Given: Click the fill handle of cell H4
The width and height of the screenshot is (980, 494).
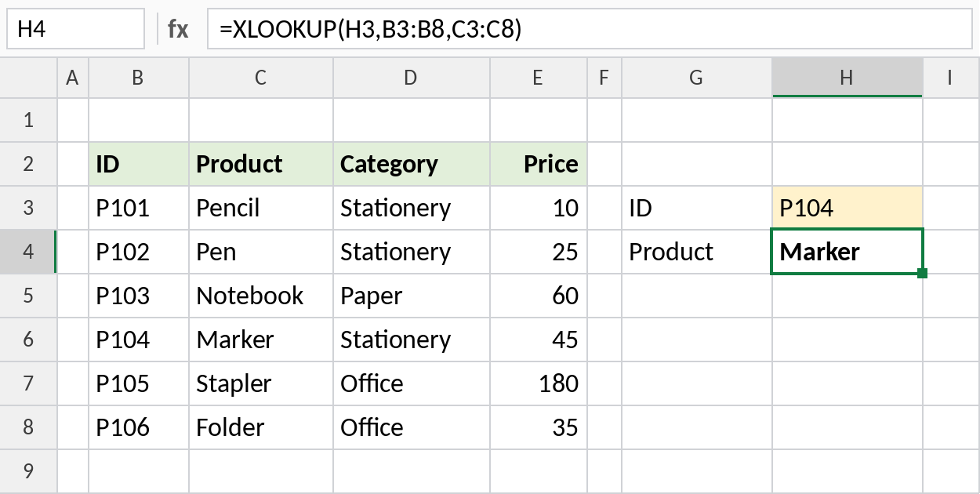Looking at the screenshot, I should (x=922, y=273).
